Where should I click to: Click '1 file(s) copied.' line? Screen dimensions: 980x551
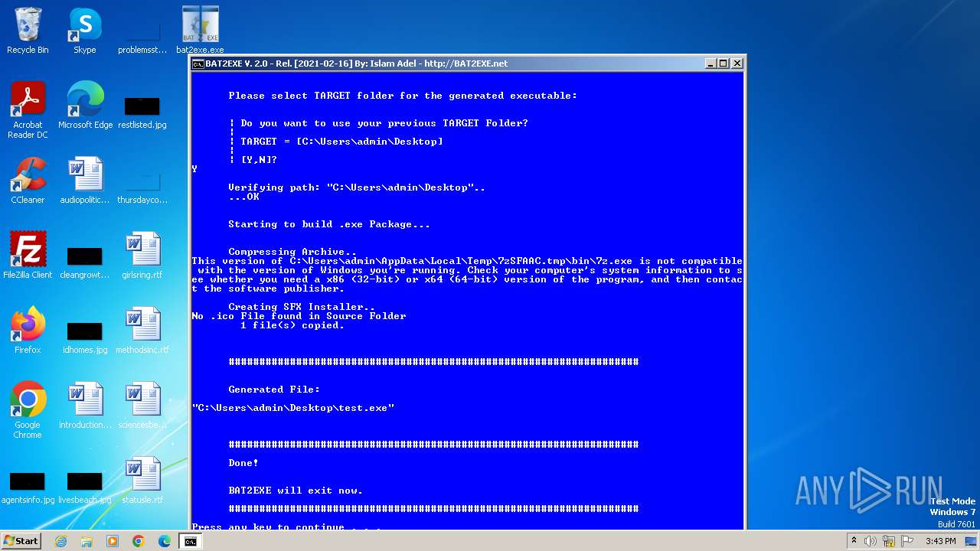pyautogui.click(x=292, y=325)
